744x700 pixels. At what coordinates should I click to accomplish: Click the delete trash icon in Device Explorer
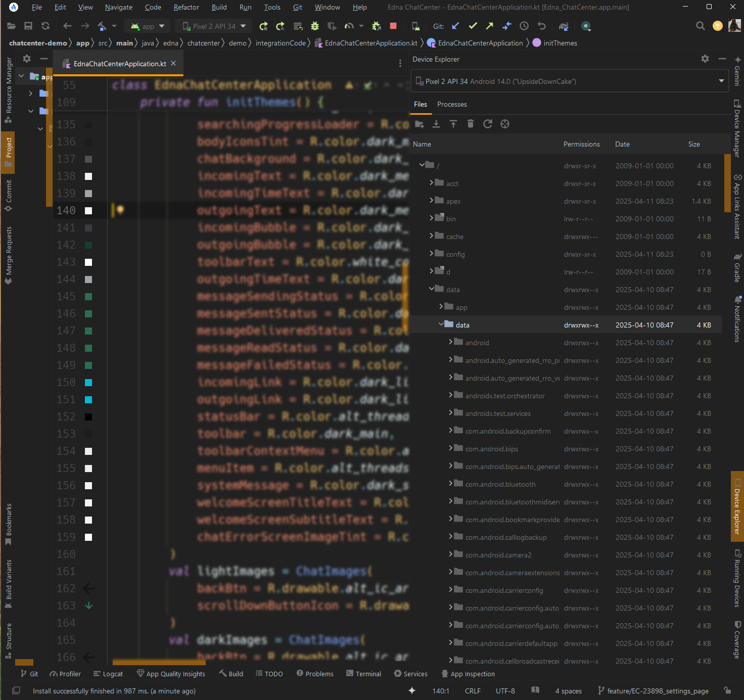tap(470, 124)
